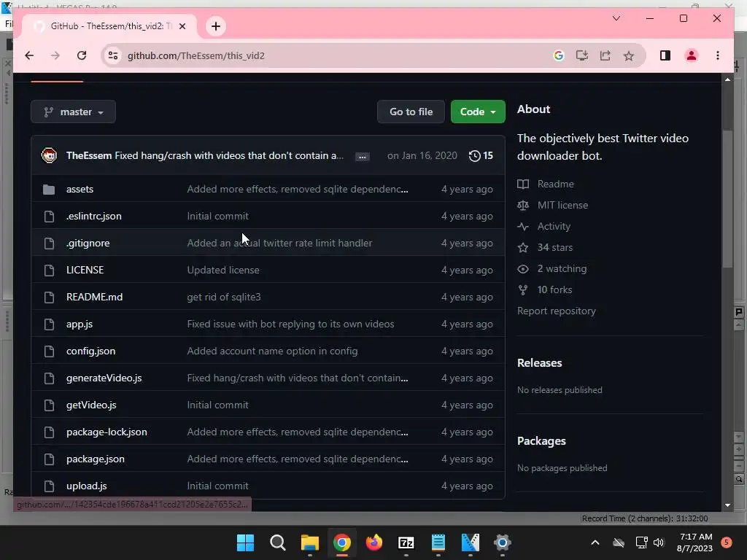
Task: Open the Chrome tab search chevron
Action: click(616, 18)
